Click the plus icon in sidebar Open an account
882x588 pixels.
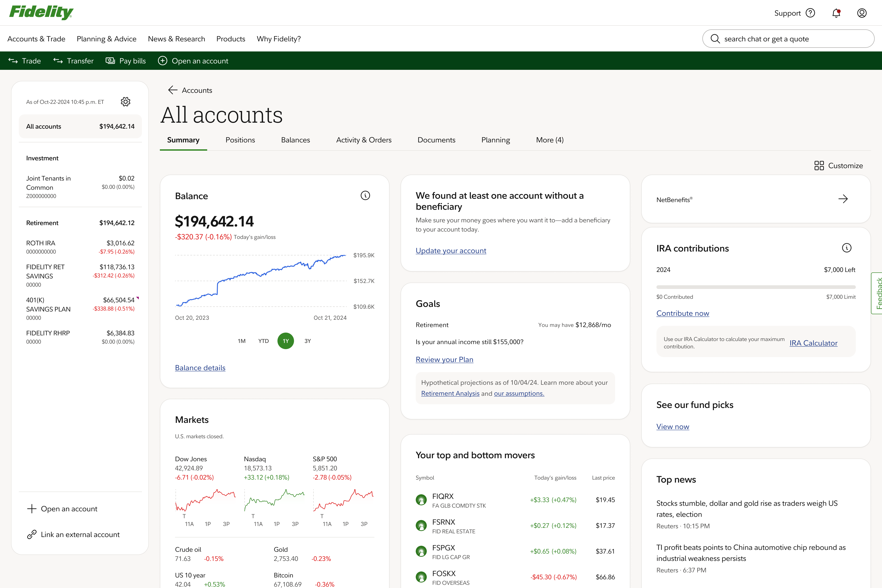pos(32,509)
